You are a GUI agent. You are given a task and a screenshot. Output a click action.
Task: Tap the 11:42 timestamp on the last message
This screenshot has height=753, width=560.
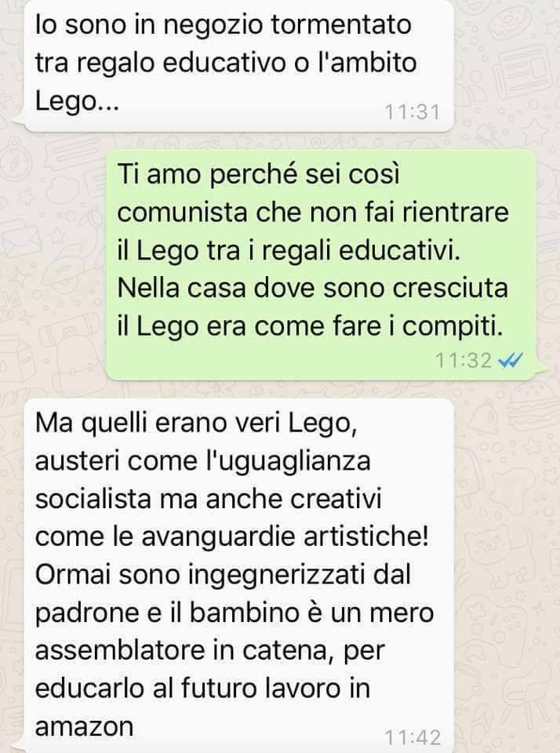click(413, 737)
